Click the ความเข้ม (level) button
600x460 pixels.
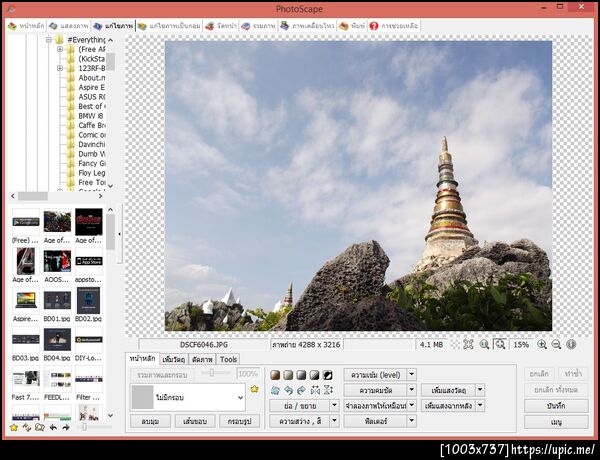[375, 375]
